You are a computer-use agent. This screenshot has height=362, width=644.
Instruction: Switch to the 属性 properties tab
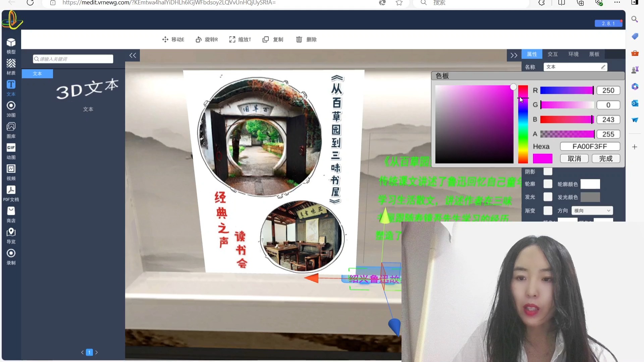532,54
